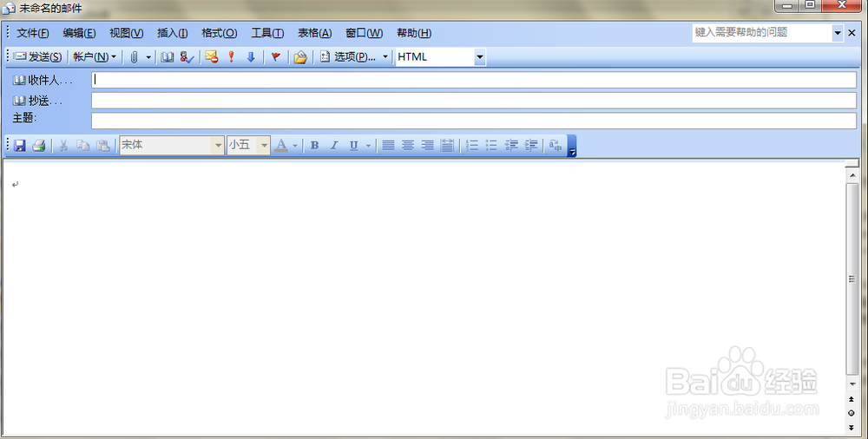Expand formatting toolbar options overflow arrow
The height and width of the screenshot is (439, 868).
[x=572, y=146]
